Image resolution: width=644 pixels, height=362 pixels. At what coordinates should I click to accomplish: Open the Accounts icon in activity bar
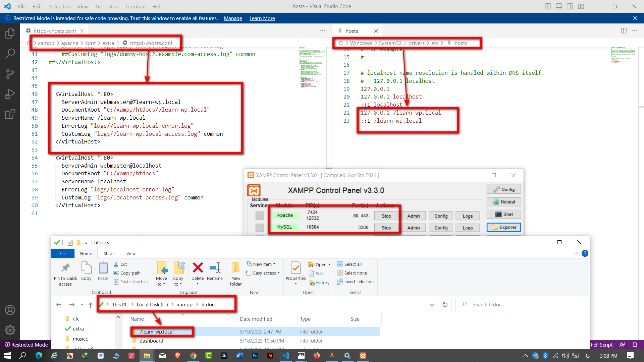tap(10, 310)
